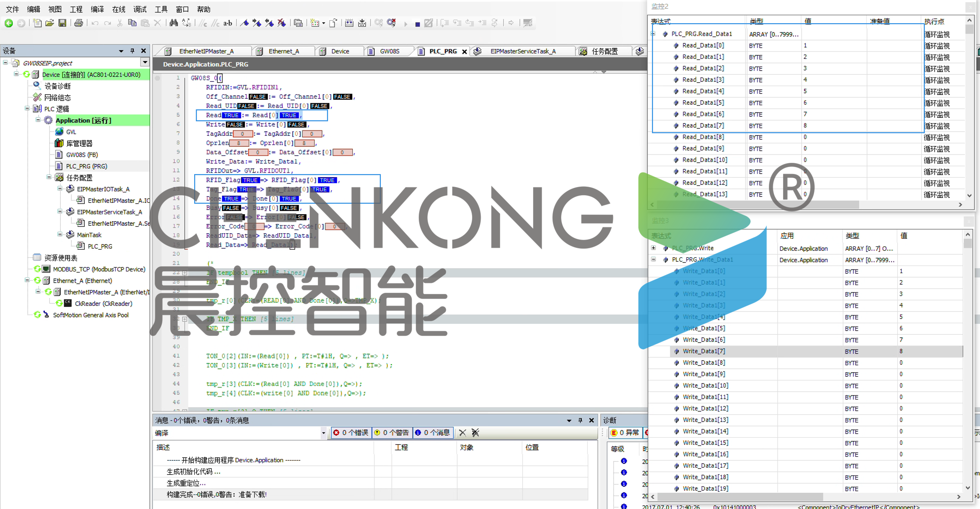Open the 工程 menu
This screenshot has width=980, height=509.
click(x=76, y=9)
